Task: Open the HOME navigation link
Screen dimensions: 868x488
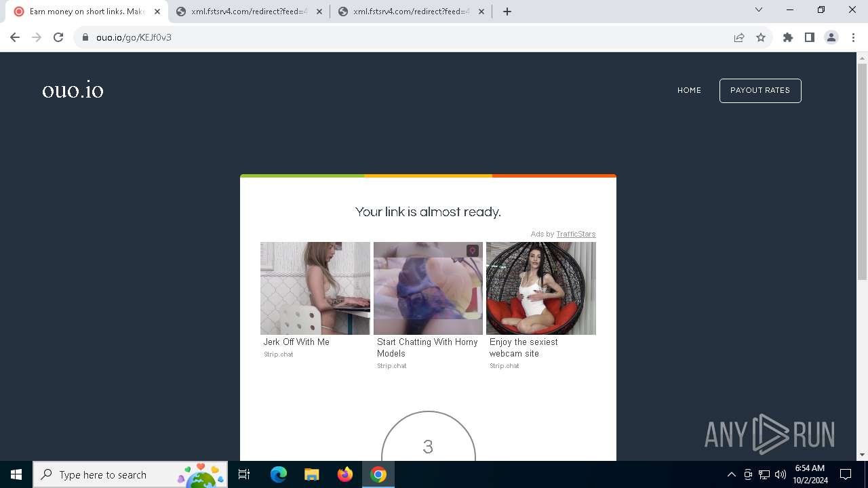Action: click(x=689, y=90)
